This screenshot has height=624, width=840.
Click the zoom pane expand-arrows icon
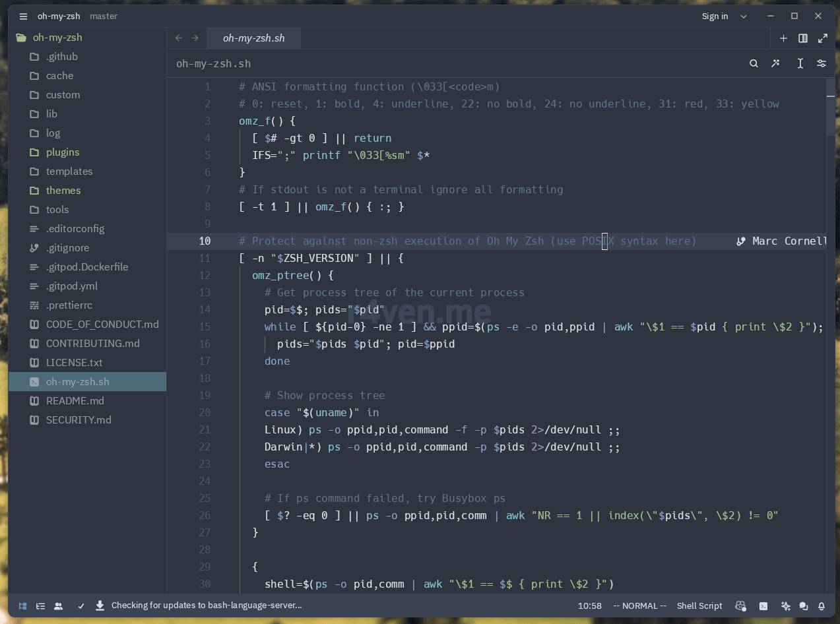[x=823, y=38]
